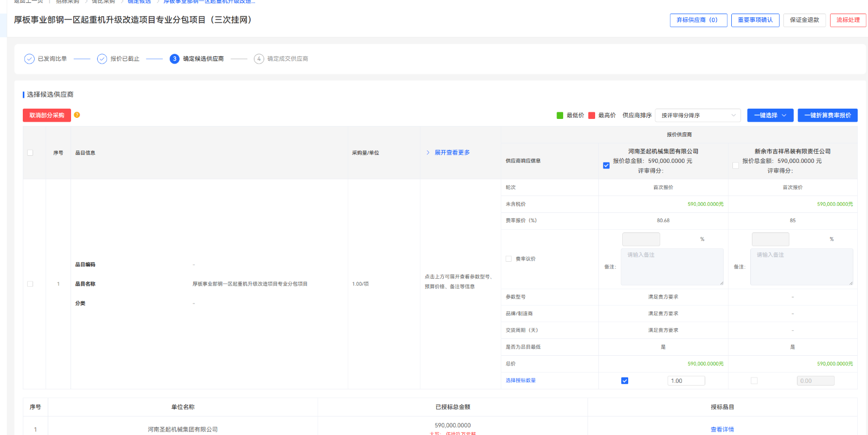
Task: Click the red 最高价 legend square
Action: pos(592,116)
